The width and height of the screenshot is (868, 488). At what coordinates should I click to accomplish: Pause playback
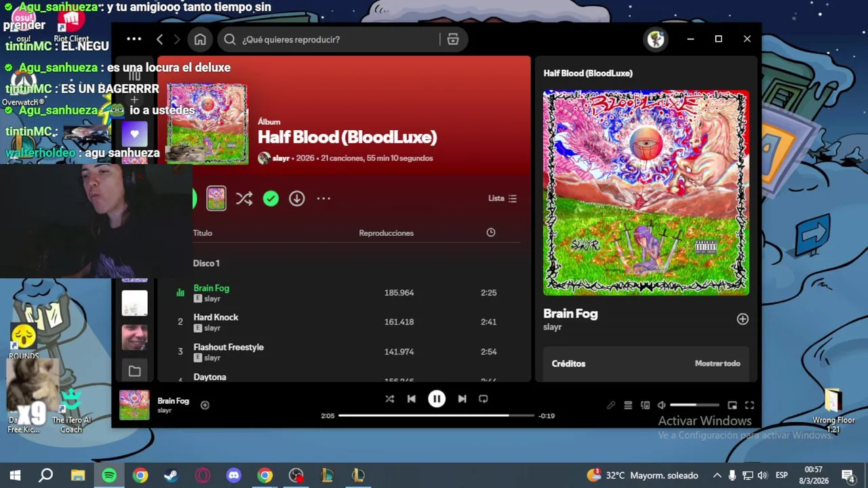437,399
